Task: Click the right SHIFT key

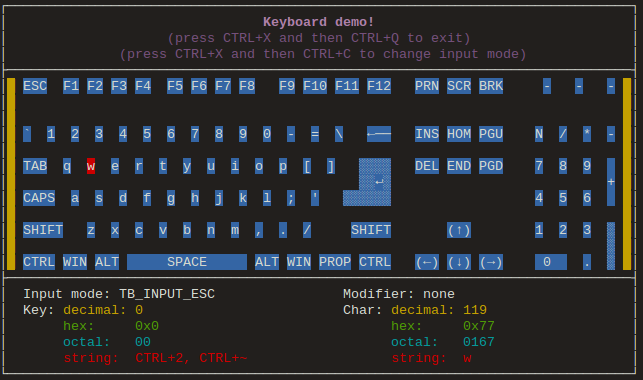Action: coord(371,230)
